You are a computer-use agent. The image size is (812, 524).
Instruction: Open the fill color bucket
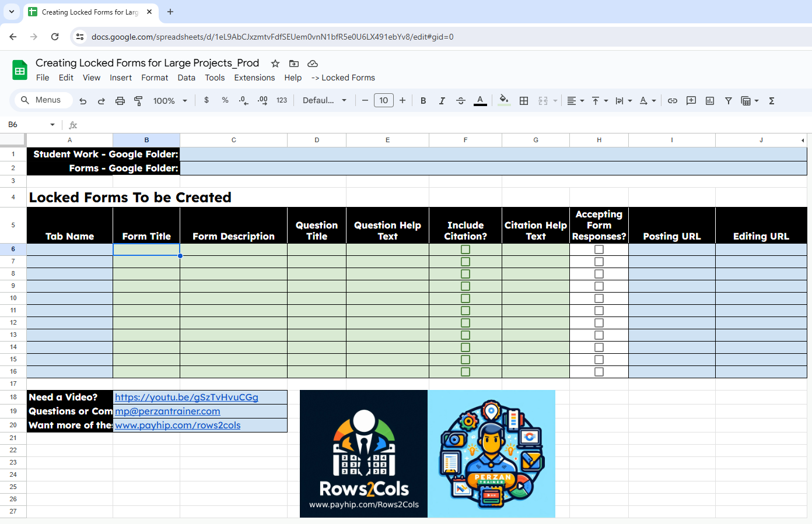click(504, 100)
